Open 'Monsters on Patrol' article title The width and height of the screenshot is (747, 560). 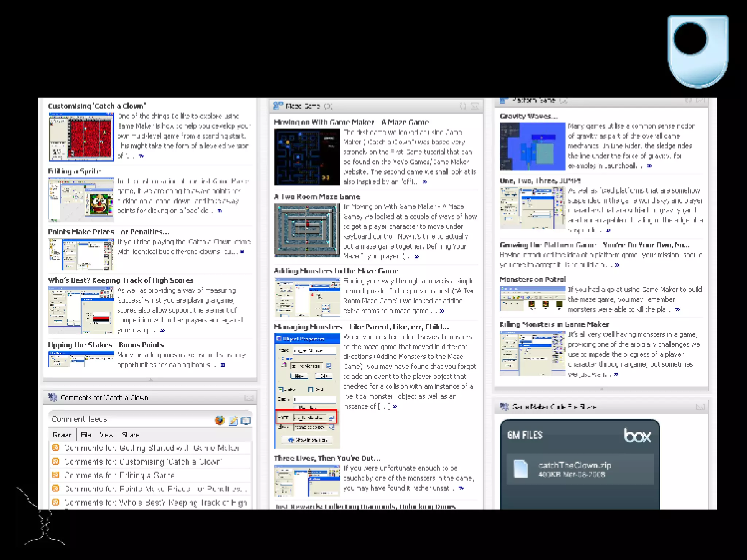click(x=532, y=280)
